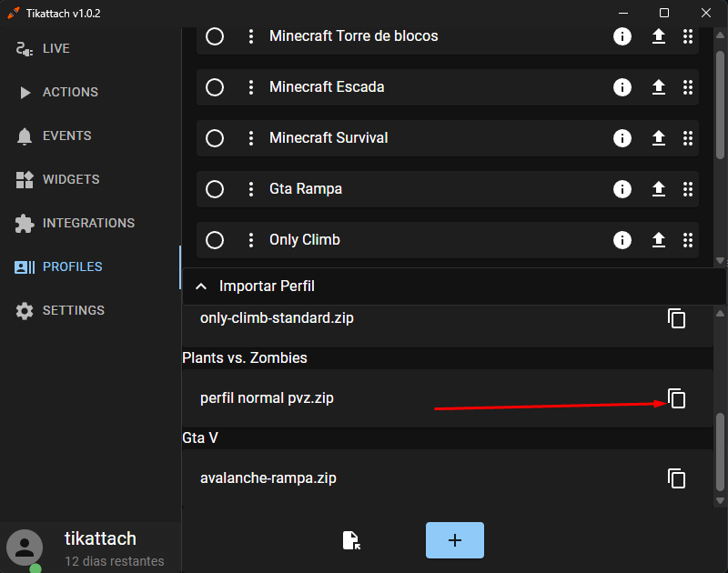Click the upload icon for Minecraft Escada
Image resolution: width=728 pixels, height=573 pixels.
(658, 87)
